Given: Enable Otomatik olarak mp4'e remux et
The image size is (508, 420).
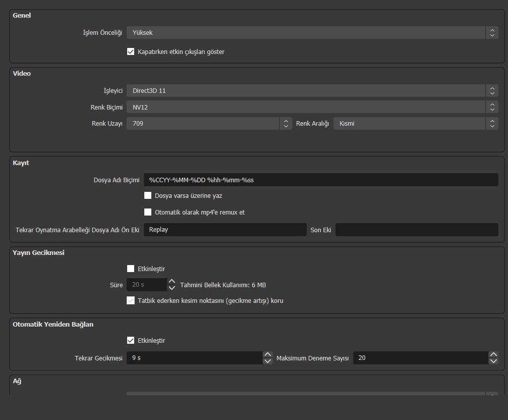Looking at the screenshot, I should (148, 212).
